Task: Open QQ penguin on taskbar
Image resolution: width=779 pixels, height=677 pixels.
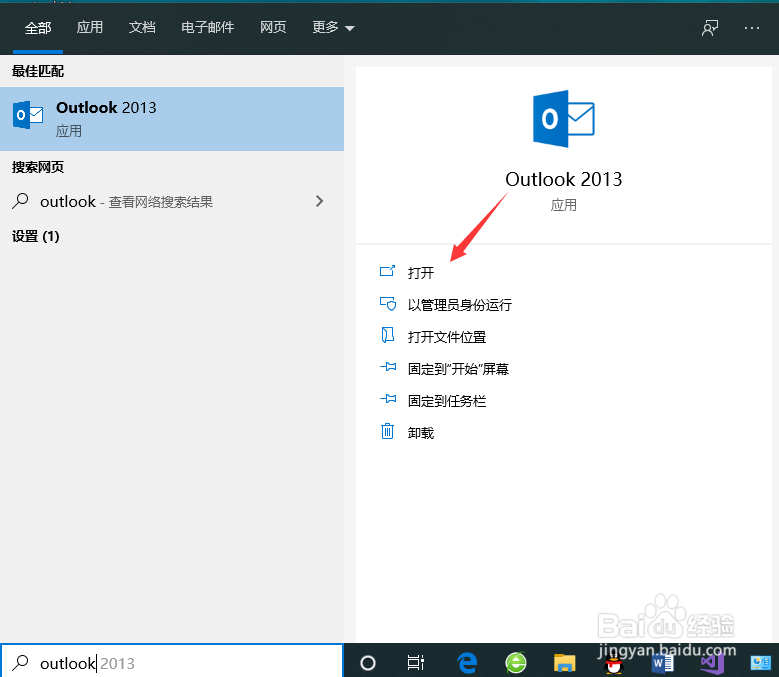Action: (x=614, y=664)
